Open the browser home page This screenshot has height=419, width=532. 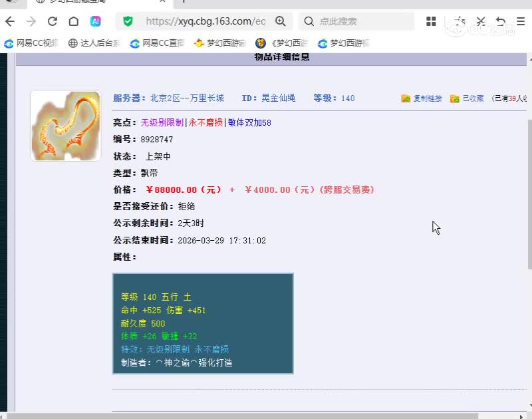[74, 21]
